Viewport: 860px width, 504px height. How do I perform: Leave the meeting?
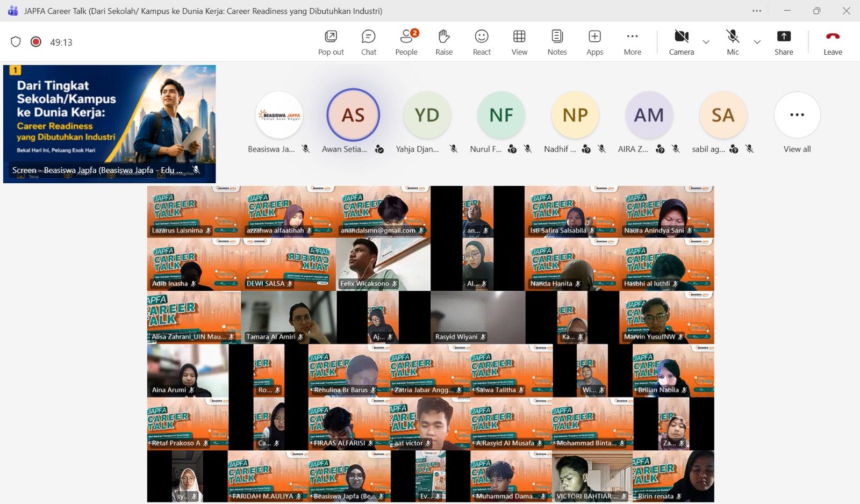pyautogui.click(x=833, y=42)
